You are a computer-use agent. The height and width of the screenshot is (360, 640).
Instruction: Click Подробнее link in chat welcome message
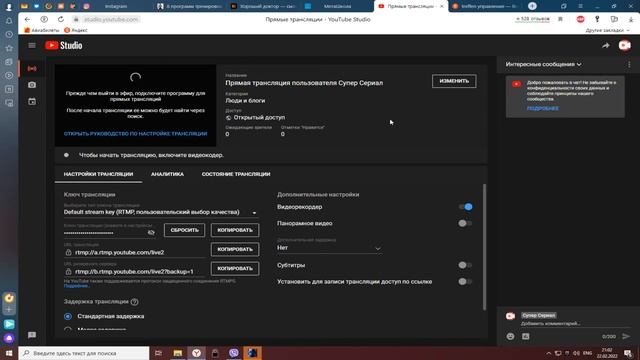pos(542,108)
